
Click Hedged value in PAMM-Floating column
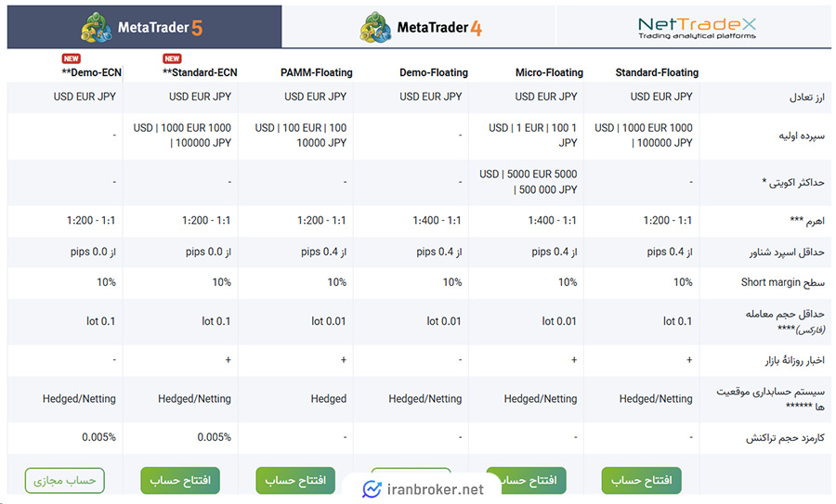(329, 398)
